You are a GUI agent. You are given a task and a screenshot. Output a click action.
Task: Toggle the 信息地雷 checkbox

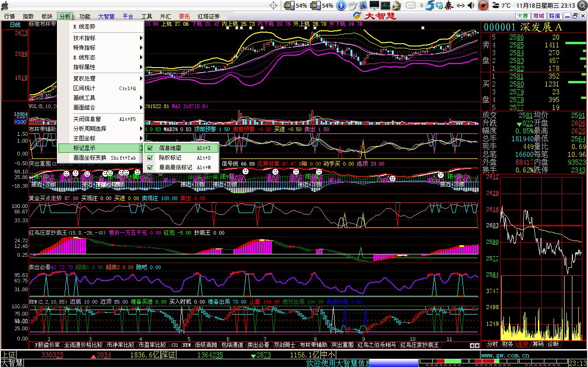coord(150,148)
